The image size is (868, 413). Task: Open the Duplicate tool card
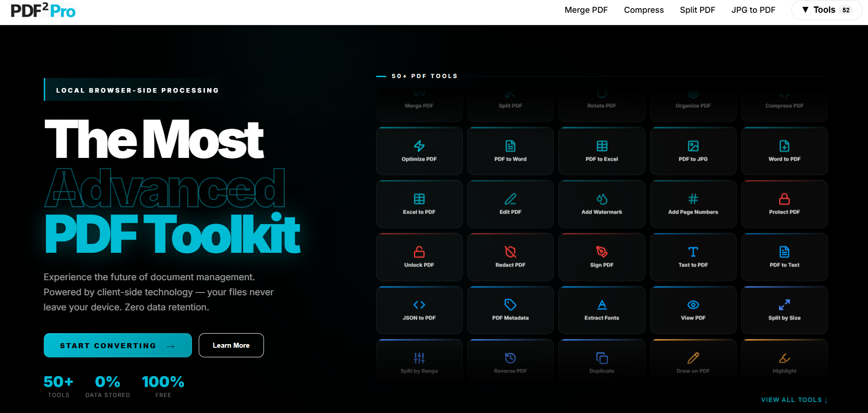pos(602,363)
